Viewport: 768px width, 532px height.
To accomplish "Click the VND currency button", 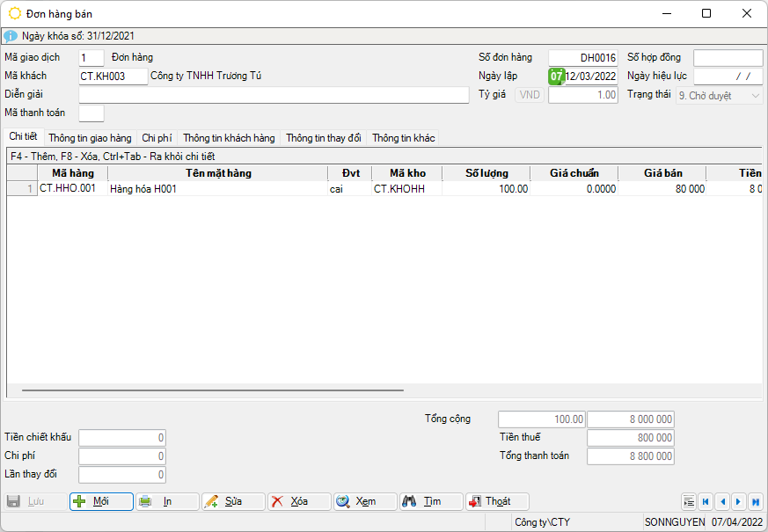I will click(530, 95).
